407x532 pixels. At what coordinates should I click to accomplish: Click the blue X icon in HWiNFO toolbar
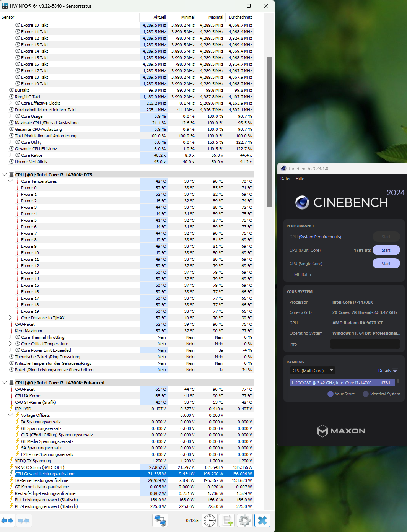(262, 521)
